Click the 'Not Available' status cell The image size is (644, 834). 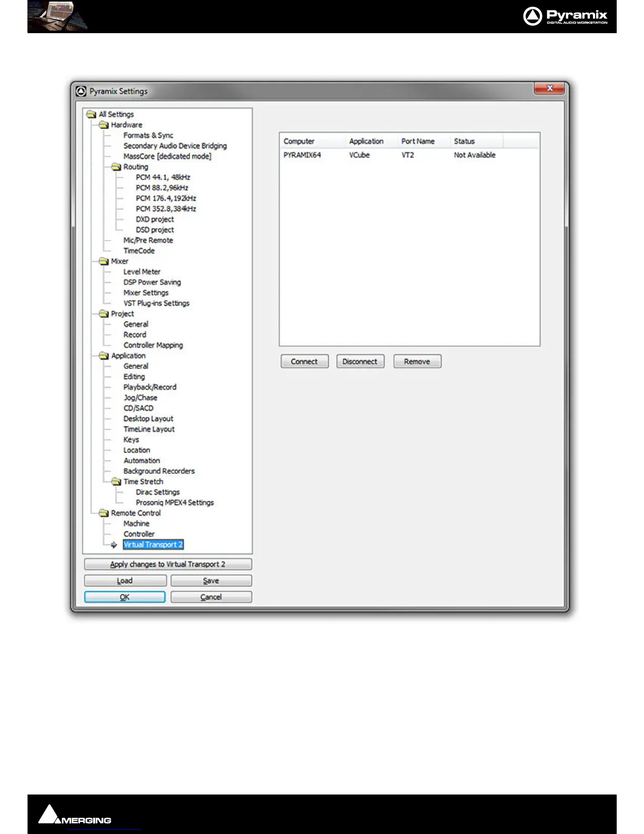[x=475, y=155]
